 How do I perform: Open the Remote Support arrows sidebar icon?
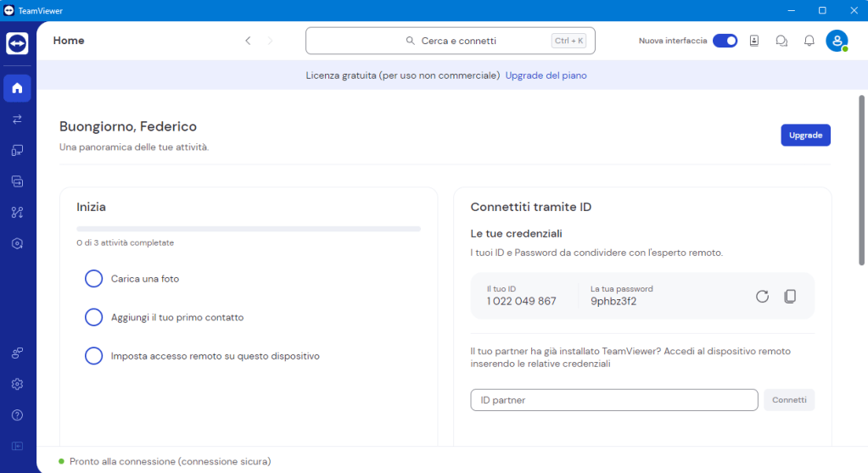tap(17, 119)
